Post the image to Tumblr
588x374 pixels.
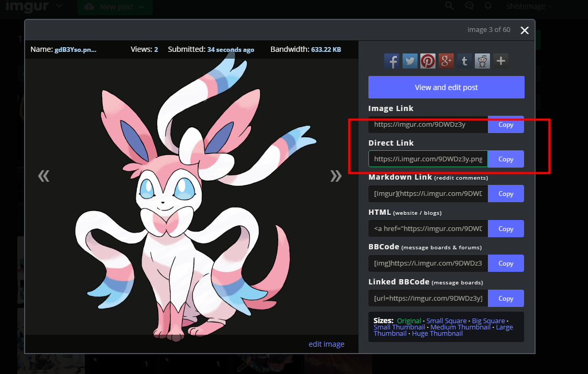(464, 61)
